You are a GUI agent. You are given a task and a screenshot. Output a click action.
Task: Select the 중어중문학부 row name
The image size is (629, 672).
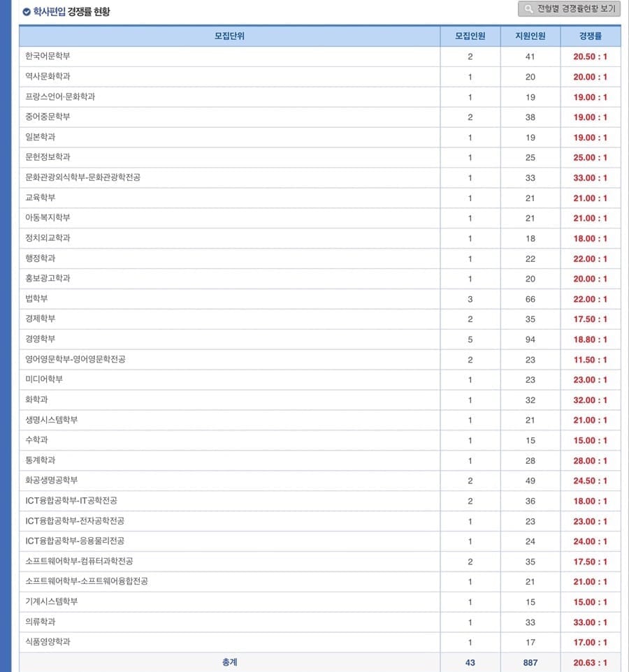point(48,117)
